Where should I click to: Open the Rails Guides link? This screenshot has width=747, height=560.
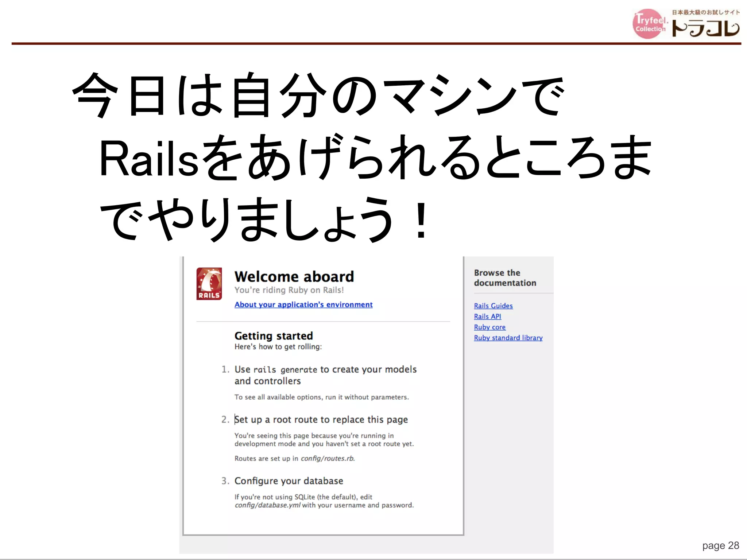point(493,306)
